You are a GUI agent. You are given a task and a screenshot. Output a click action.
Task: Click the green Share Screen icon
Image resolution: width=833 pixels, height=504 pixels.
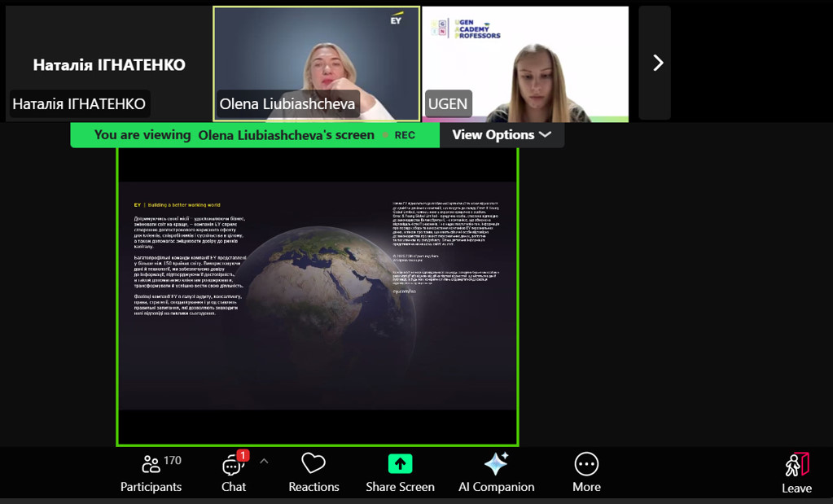400,464
